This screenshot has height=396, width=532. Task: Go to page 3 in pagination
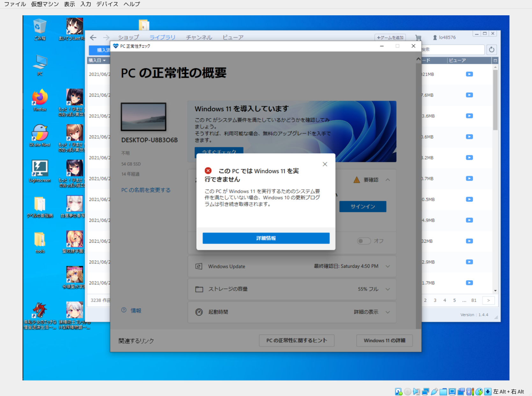tap(435, 300)
